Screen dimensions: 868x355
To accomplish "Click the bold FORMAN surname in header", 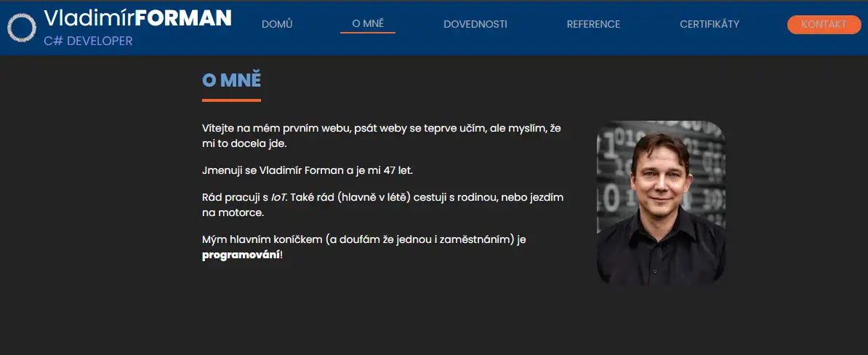I will (x=183, y=18).
